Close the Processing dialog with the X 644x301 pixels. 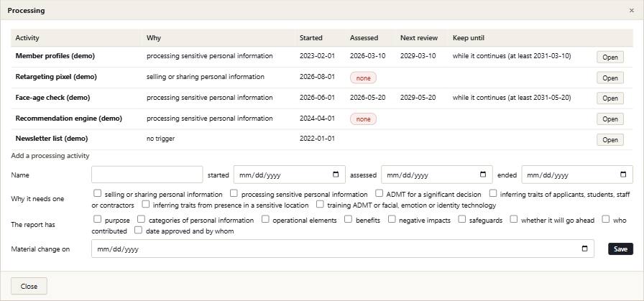tap(632, 11)
